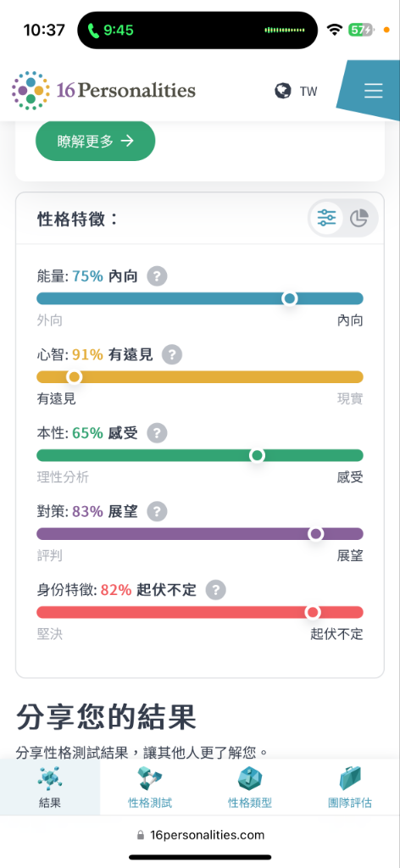Screen dimensions: 400x868
Task: Switch to the pie chart view toggle
Action: [x=359, y=218]
